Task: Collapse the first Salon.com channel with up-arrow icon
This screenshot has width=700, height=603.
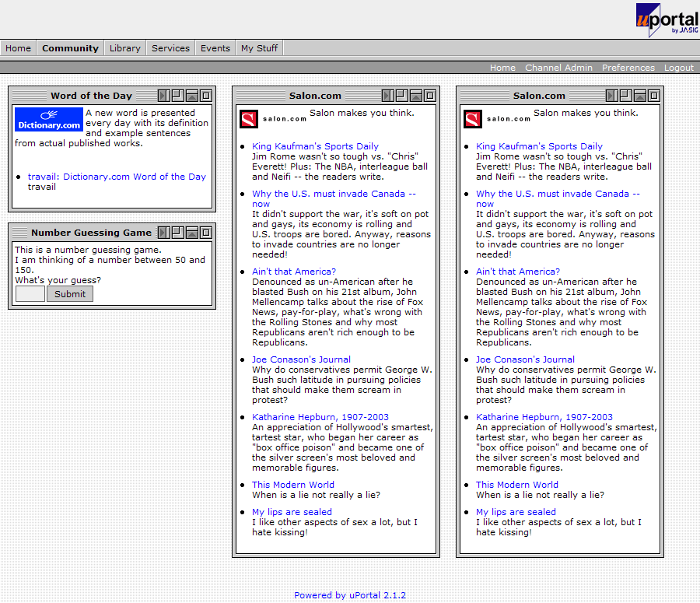Action: point(416,96)
